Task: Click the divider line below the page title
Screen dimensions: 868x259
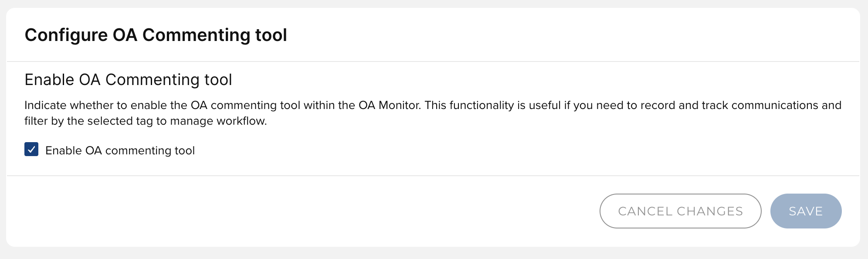Action: (433, 61)
